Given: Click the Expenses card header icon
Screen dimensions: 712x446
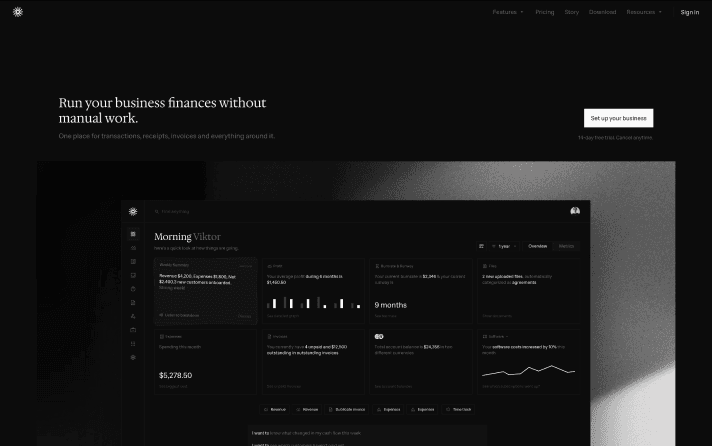Looking at the screenshot, I should pos(162,337).
